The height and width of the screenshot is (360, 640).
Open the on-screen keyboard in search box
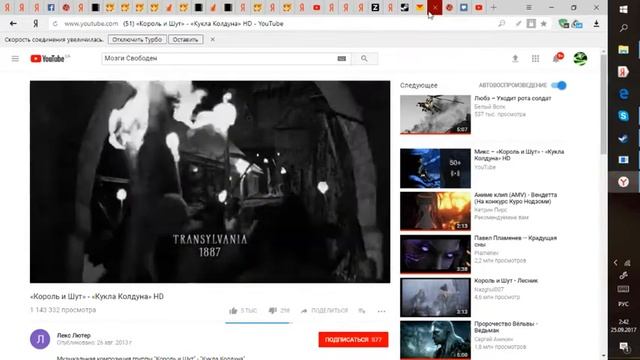click(342, 59)
